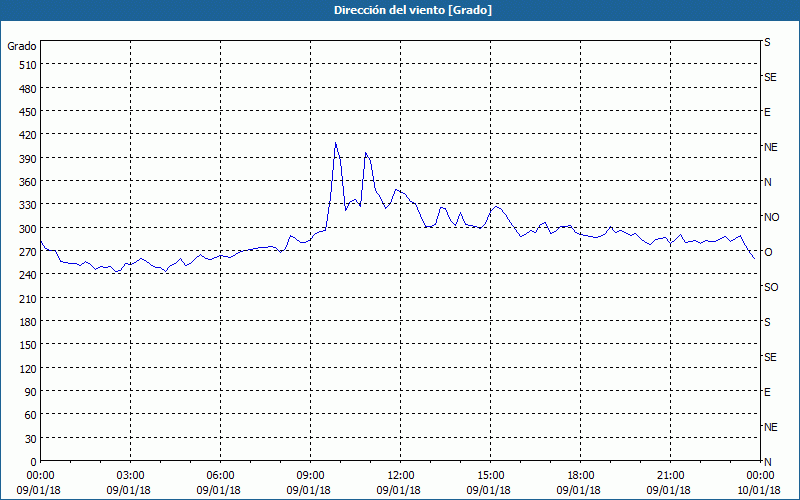This screenshot has height=500, width=800.
Task: Click the '120' y-axis label
Action: click(28, 368)
